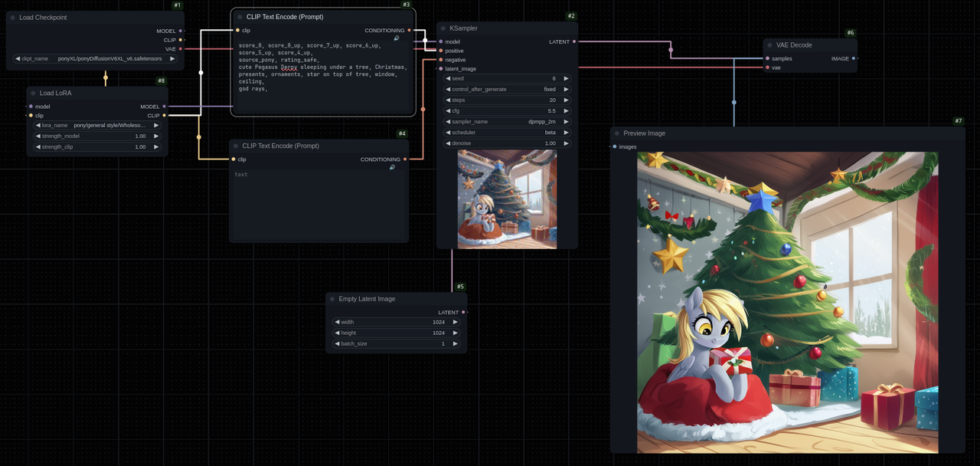Click the IMAGE output port on VAE Decode
The width and height of the screenshot is (980, 466).
[854, 58]
